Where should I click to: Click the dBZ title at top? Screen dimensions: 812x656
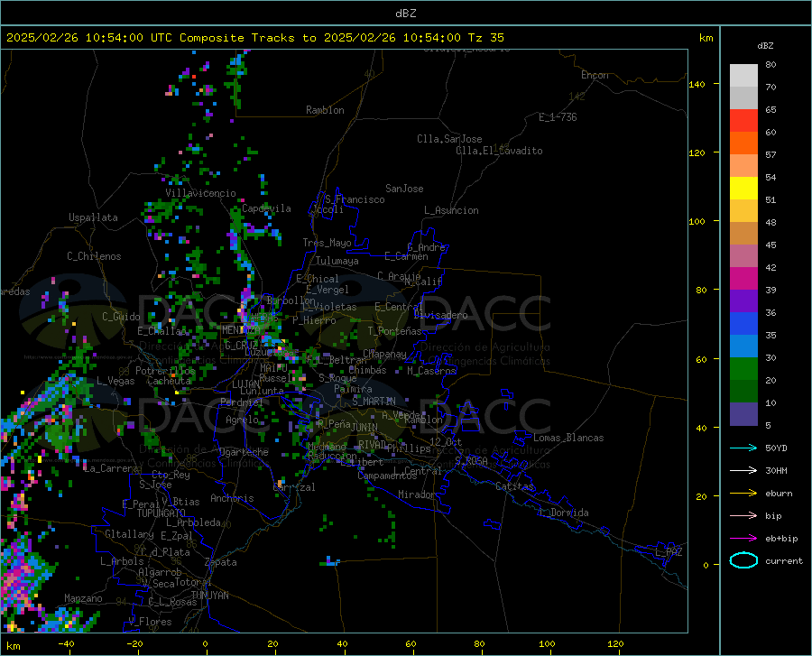405,14
